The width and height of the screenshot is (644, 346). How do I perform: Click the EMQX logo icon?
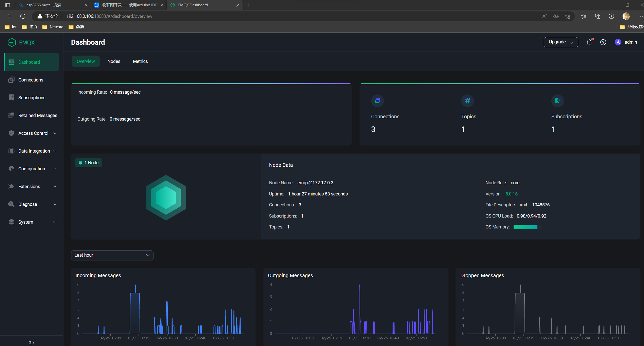[x=12, y=42]
